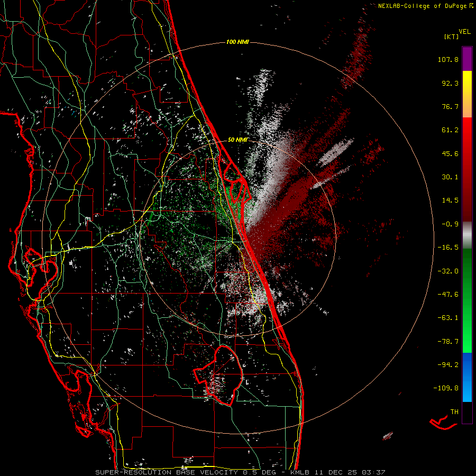Click the -109.8 velocity scale value
The width and height of the screenshot is (476, 476).
click(x=446, y=388)
